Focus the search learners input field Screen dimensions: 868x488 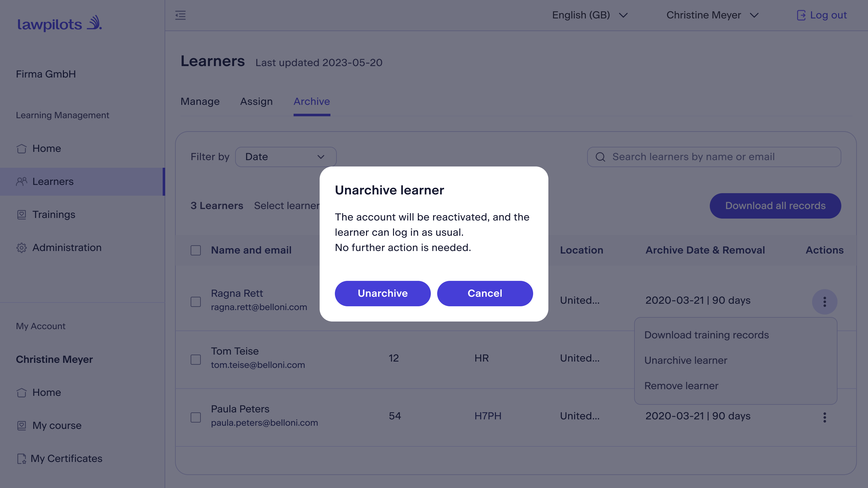click(714, 157)
